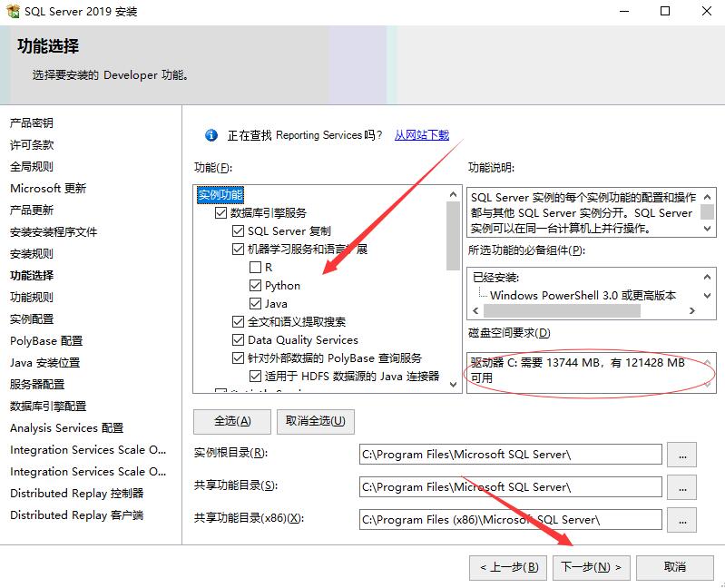Select Java 安装位置 step in sidebar
725x588 pixels.
pyautogui.click(x=44, y=363)
